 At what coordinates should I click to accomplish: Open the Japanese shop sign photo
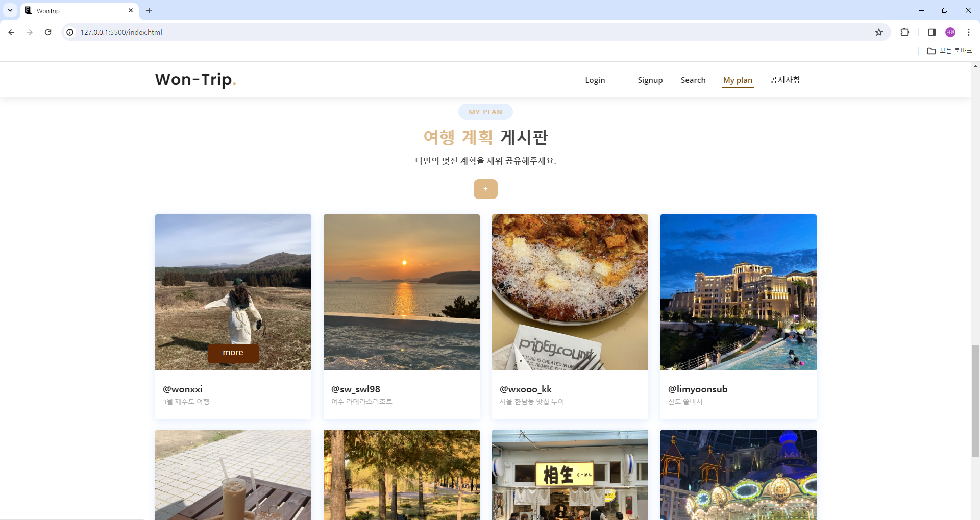coord(570,475)
